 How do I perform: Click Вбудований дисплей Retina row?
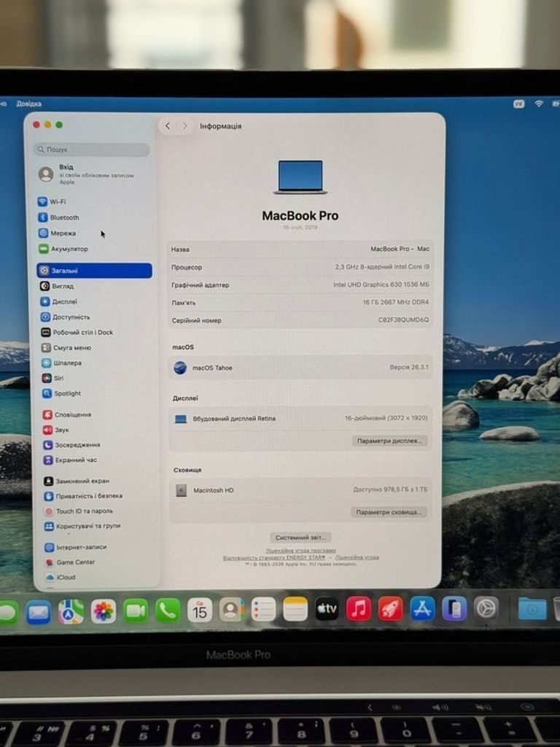300,418
